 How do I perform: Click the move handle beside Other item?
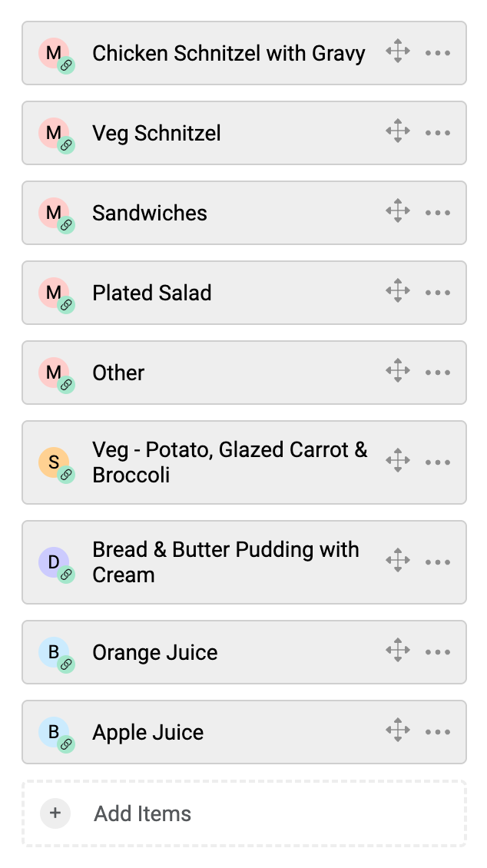point(397,373)
